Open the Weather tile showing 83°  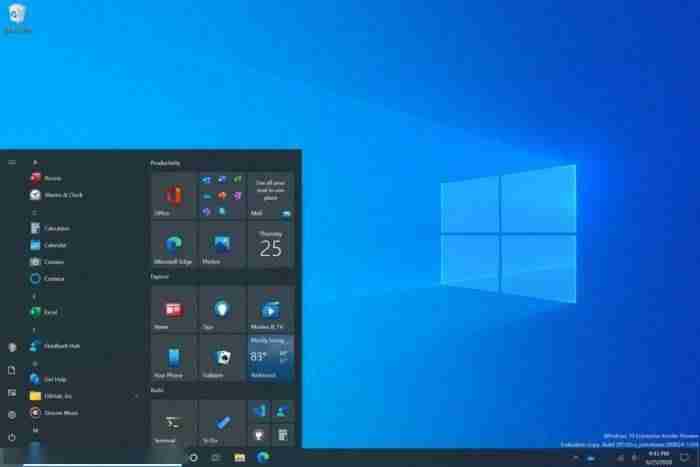(271, 358)
